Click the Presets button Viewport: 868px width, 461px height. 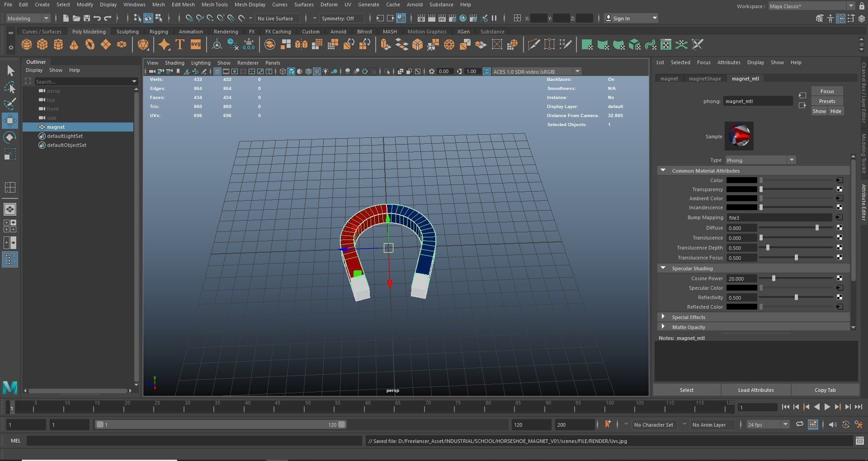tap(827, 101)
